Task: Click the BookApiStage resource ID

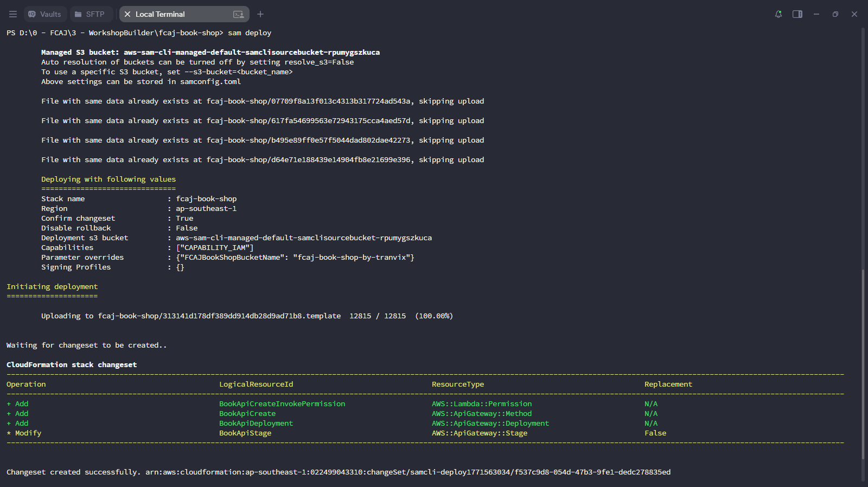Action: (245, 433)
